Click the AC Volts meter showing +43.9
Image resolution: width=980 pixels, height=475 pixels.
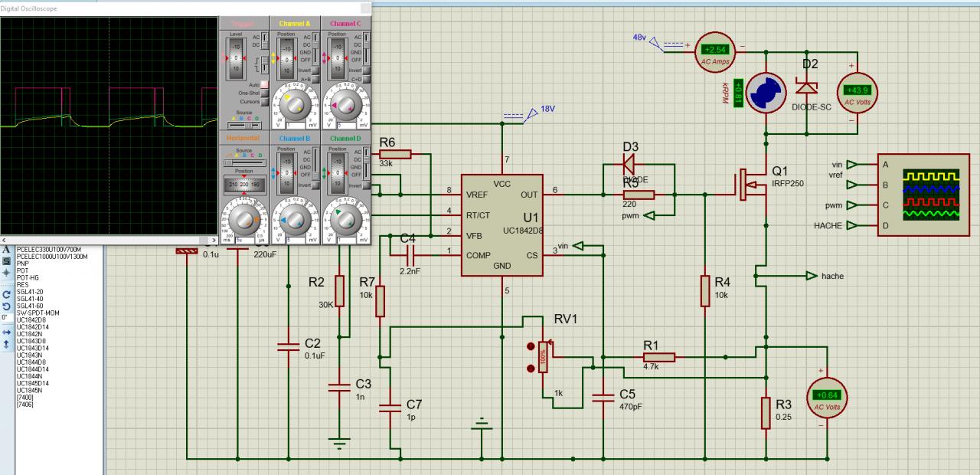tap(858, 91)
